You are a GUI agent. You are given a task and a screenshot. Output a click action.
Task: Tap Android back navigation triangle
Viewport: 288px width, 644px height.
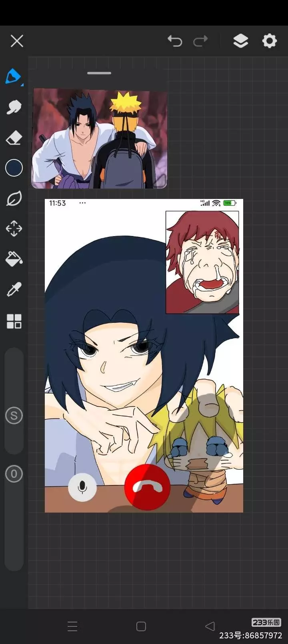tap(210, 626)
